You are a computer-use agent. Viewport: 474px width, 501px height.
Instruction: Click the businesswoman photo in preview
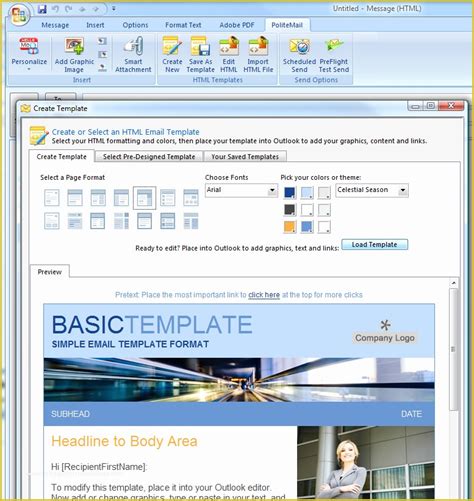366,462
